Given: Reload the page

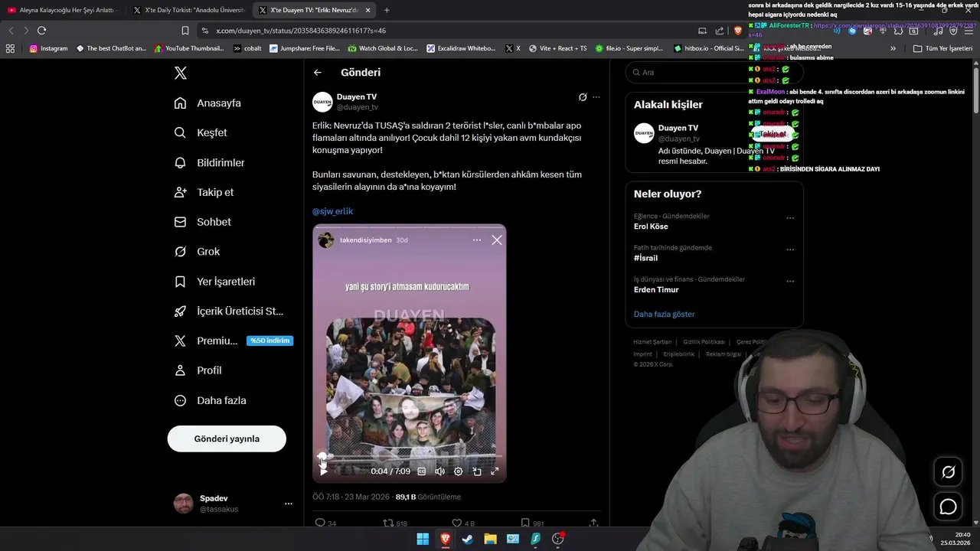Looking at the screenshot, I should [x=41, y=31].
